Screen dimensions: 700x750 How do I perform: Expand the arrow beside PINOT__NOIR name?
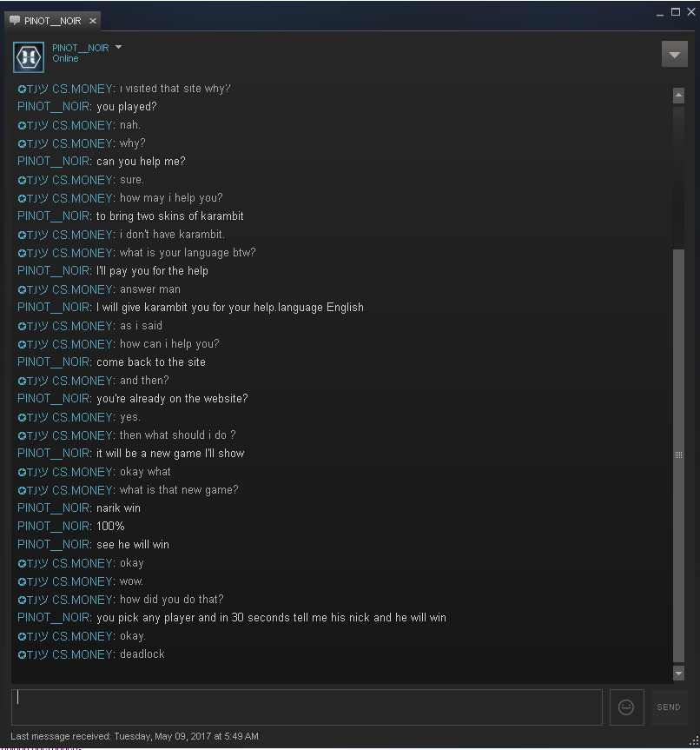pyautogui.click(x=119, y=47)
